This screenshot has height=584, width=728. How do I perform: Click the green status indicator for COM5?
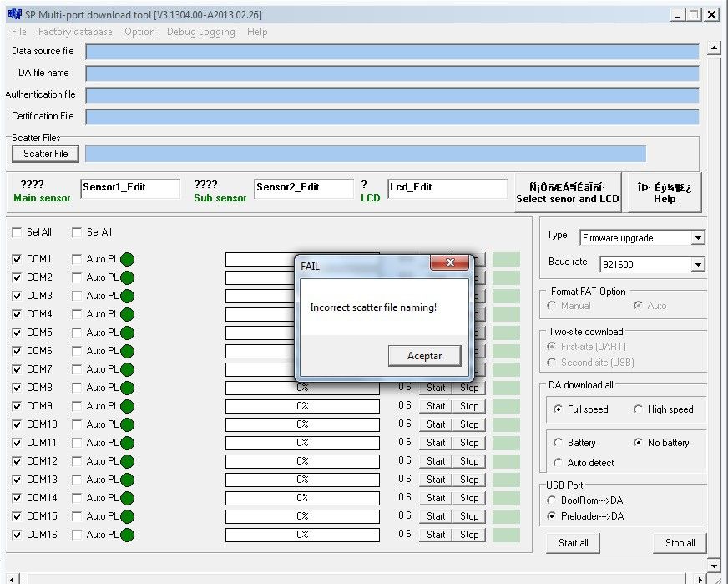click(127, 333)
